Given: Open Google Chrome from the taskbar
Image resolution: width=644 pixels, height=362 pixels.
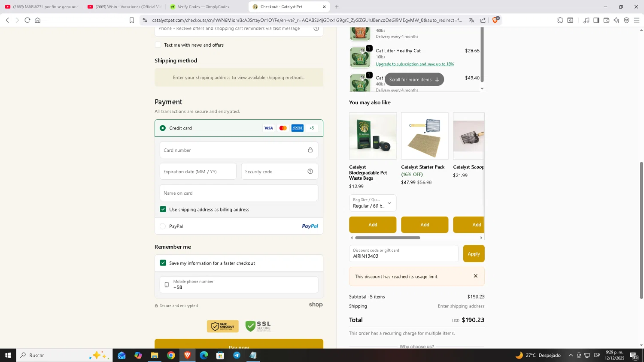Looking at the screenshot, I should point(171,355).
